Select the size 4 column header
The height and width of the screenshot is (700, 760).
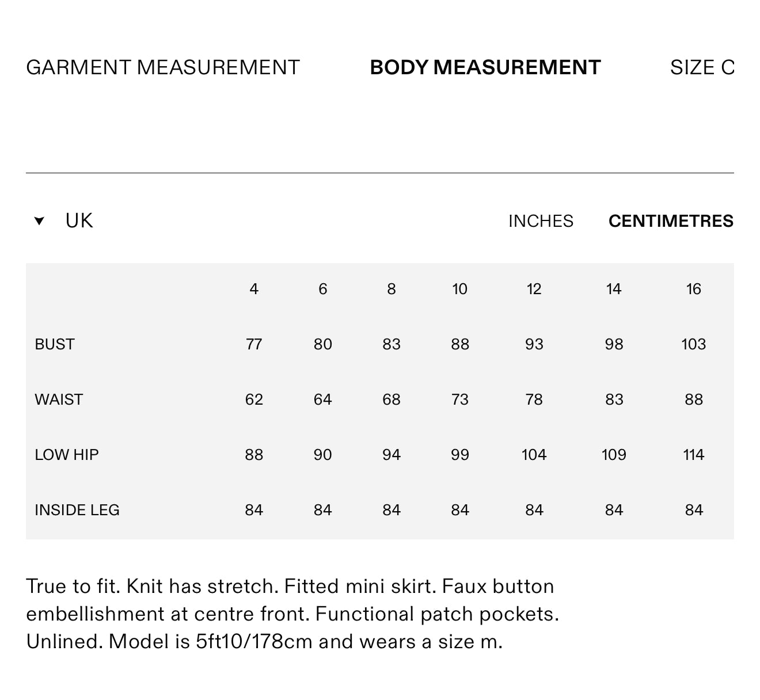254,289
